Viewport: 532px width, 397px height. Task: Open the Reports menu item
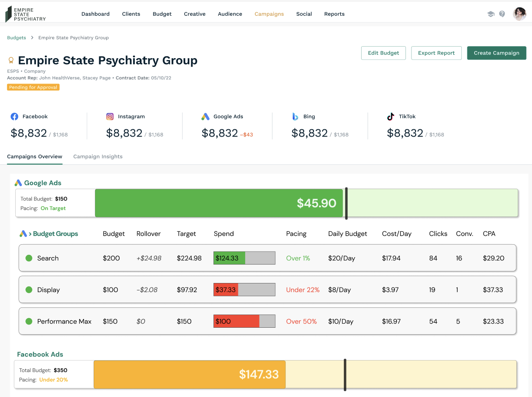[x=334, y=14]
